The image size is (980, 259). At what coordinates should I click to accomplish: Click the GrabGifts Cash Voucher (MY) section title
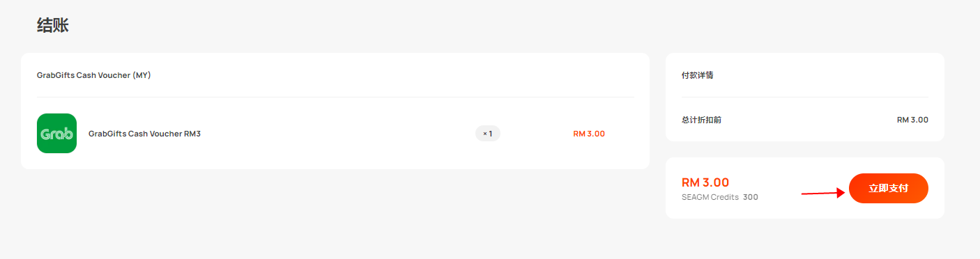(94, 75)
